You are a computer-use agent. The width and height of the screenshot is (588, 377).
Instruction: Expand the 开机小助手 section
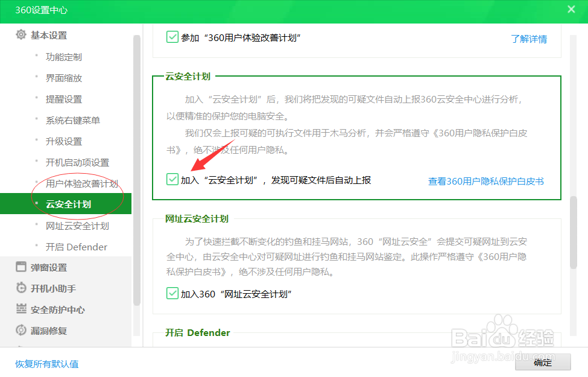coord(53,288)
